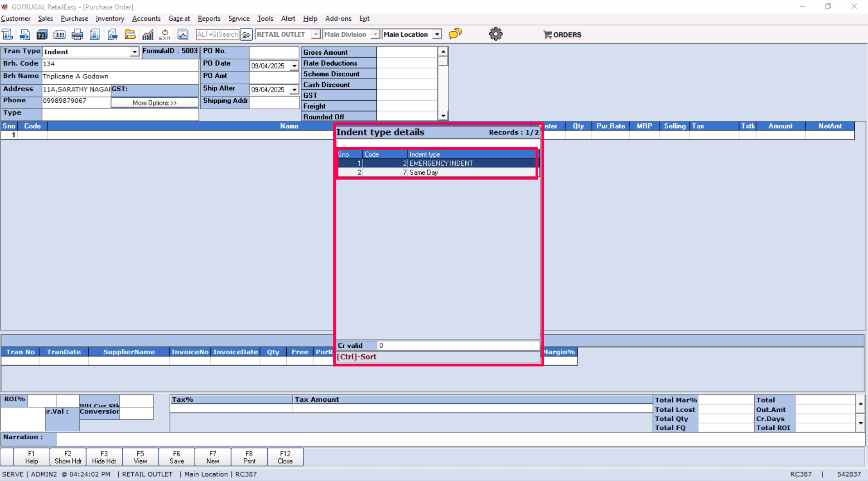Image resolution: width=868 pixels, height=481 pixels.
Task: Click inside the ALT+G search box
Action: [217, 34]
